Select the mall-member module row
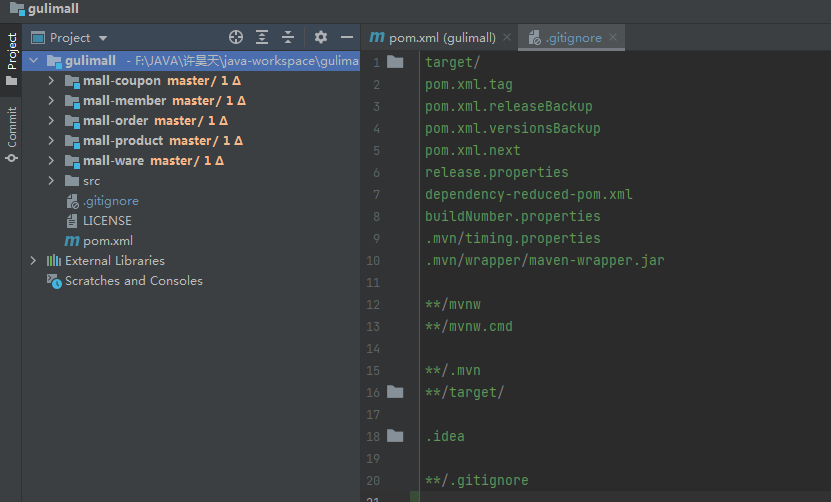The height and width of the screenshot is (502, 831). tap(191, 101)
